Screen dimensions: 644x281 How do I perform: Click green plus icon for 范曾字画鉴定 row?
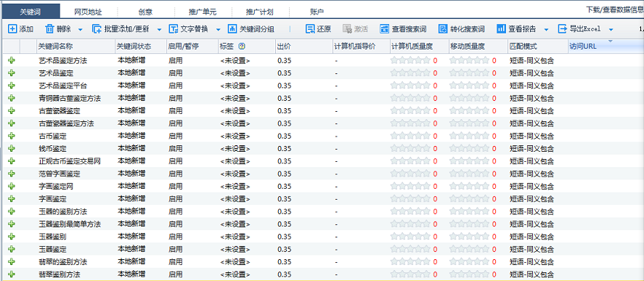12,174
